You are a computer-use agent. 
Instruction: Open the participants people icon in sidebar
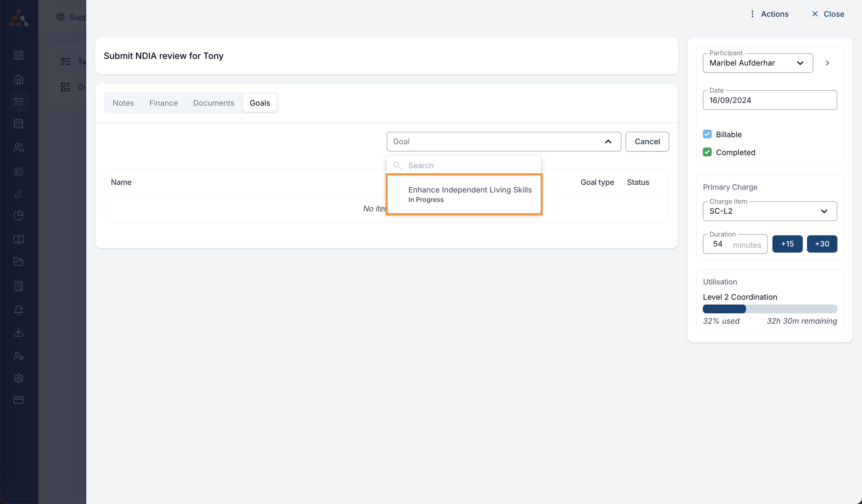coord(19,147)
